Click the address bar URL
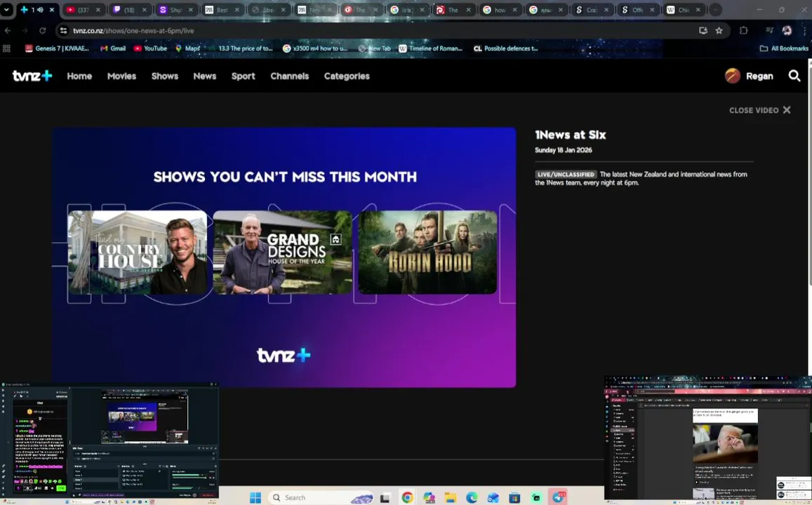 pyautogui.click(x=133, y=31)
